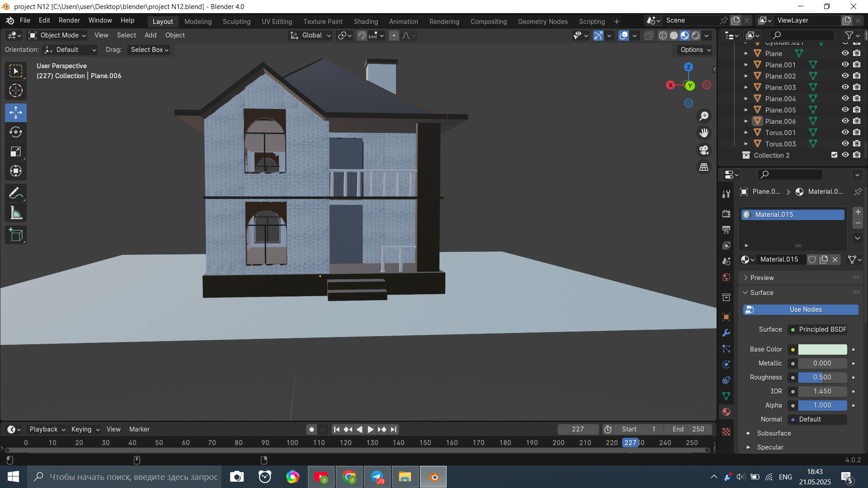
Task: Click the play animation button
Action: pyautogui.click(x=370, y=429)
